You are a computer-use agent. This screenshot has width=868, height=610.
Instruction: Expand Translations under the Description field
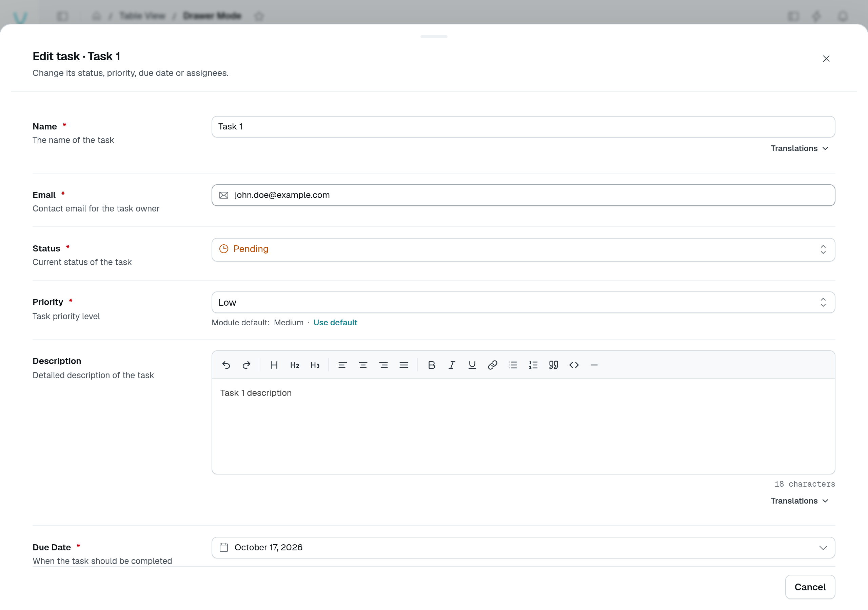coord(800,501)
